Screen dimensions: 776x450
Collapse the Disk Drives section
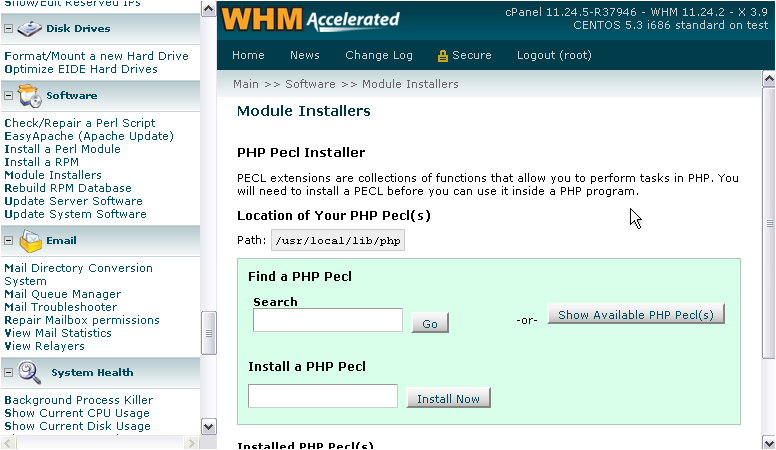click(x=8, y=29)
